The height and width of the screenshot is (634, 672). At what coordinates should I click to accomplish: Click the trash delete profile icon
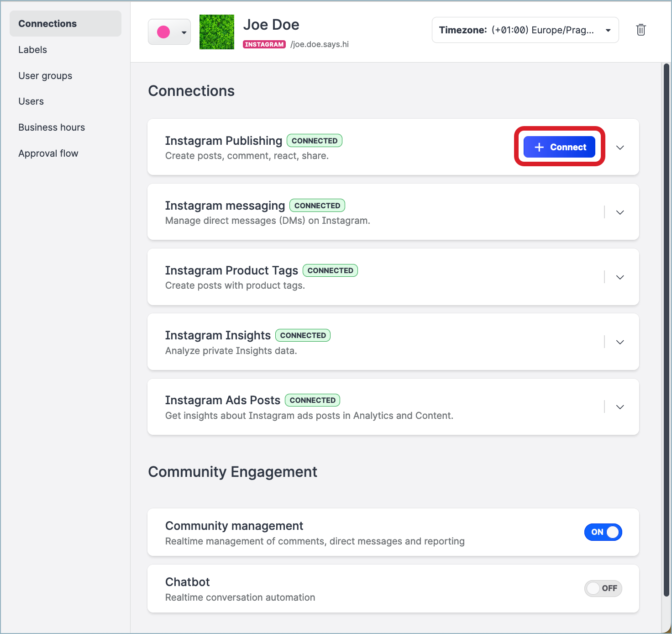(640, 30)
